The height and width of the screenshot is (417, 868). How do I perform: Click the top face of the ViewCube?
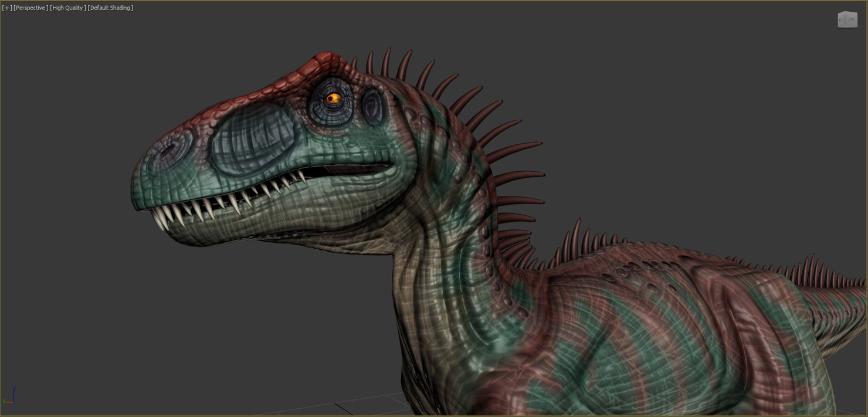(x=847, y=11)
